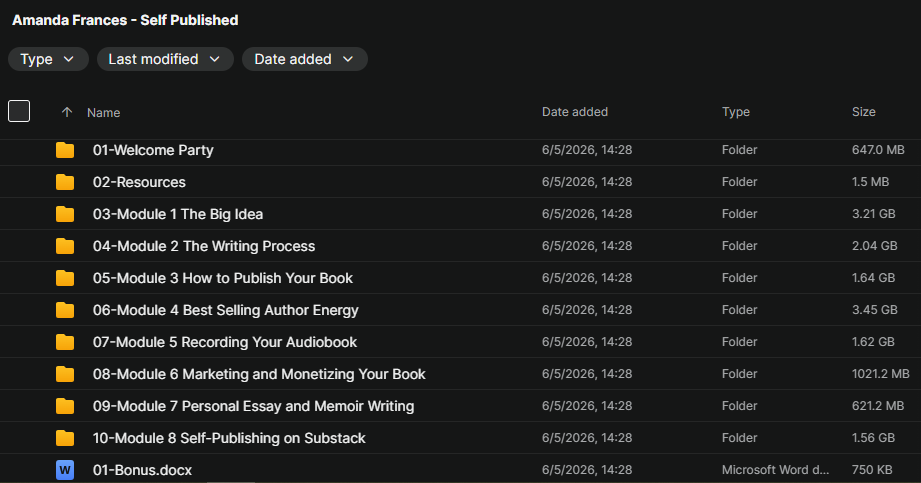Open the Last modified filter dropdown
This screenshot has width=921, height=483.
(x=165, y=59)
